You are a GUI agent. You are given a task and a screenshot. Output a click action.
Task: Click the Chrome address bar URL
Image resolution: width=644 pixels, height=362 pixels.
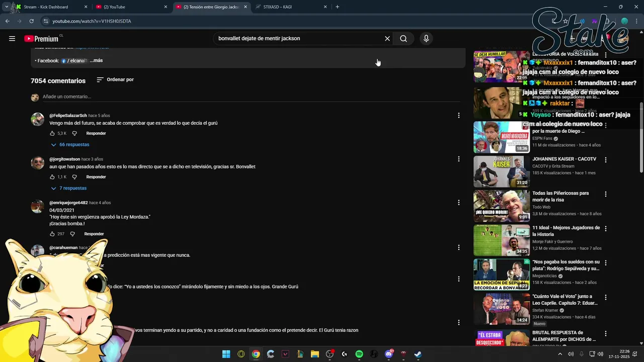(x=92, y=21)
